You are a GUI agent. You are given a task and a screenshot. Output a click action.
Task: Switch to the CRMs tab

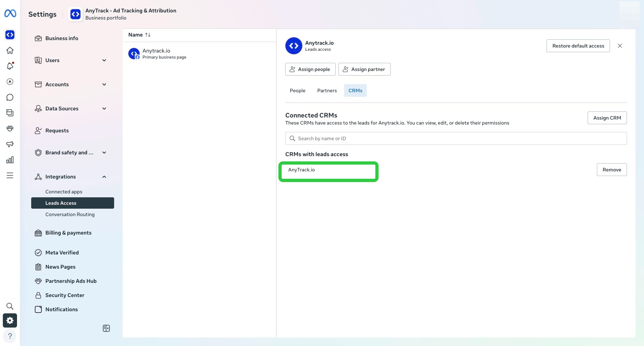point(355,90)
